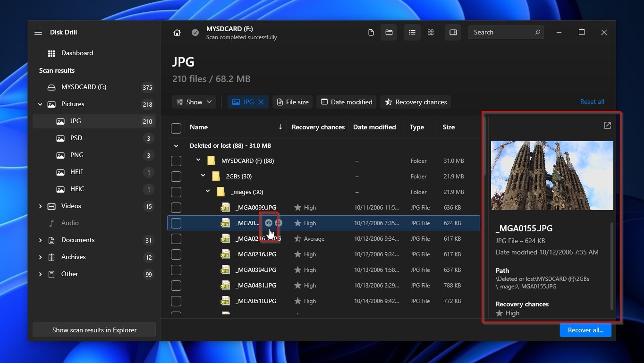644x363 pixels.
Task: Click the _mages folder icon
Action: coord(220,192)
